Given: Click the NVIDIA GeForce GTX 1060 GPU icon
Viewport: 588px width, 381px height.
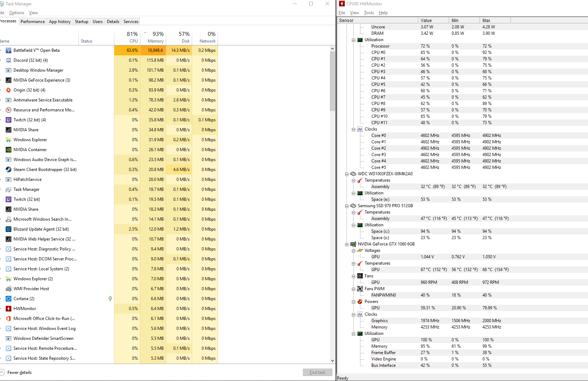Looking at the screenshot, I should pyautogui.click(x=353, y=244).
